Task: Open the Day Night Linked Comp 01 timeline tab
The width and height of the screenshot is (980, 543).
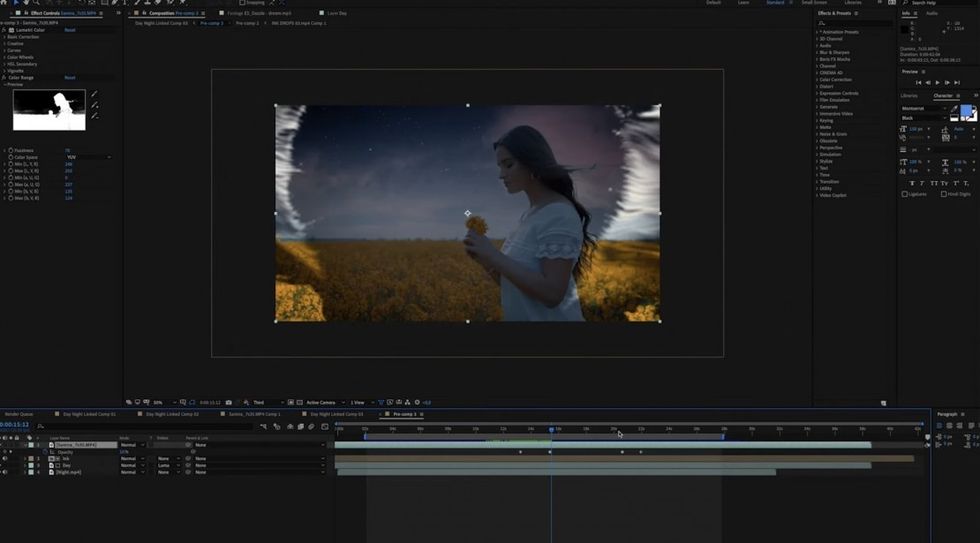Action: click(x=89, y=414)
